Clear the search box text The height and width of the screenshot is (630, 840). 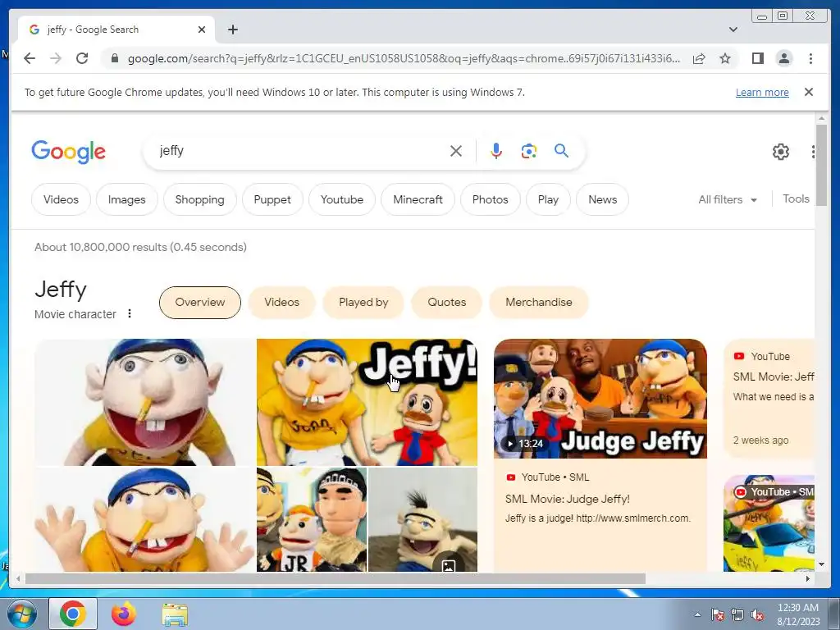click(x=456, y=151)
